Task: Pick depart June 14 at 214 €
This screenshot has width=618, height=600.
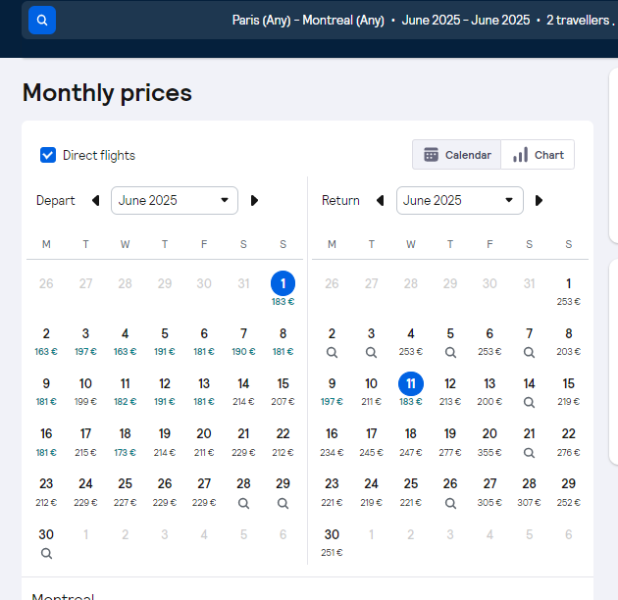Action: [244, 391]
